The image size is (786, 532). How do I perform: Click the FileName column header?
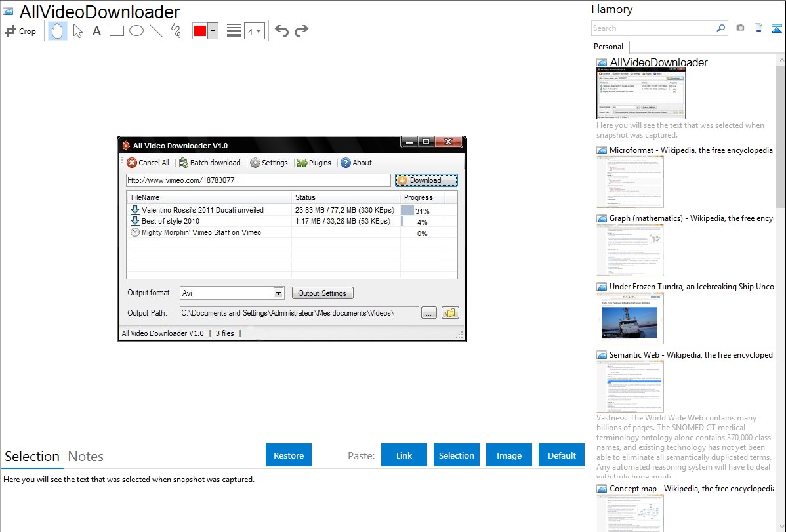click(209, 197)
